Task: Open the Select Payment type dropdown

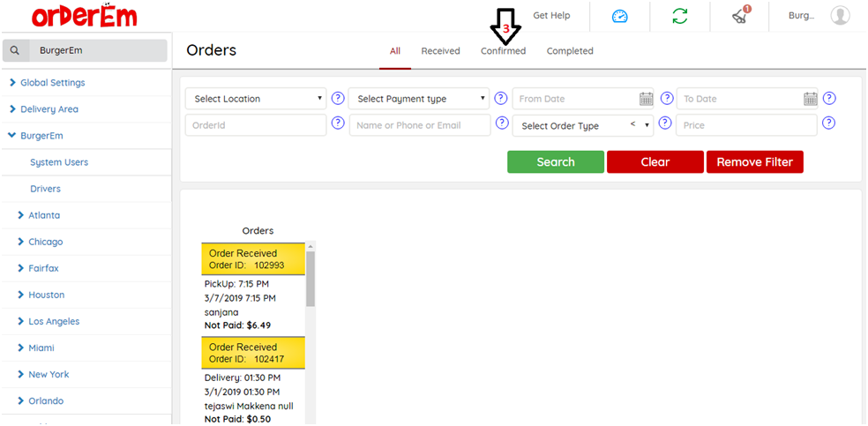Action: pos(419,99)
